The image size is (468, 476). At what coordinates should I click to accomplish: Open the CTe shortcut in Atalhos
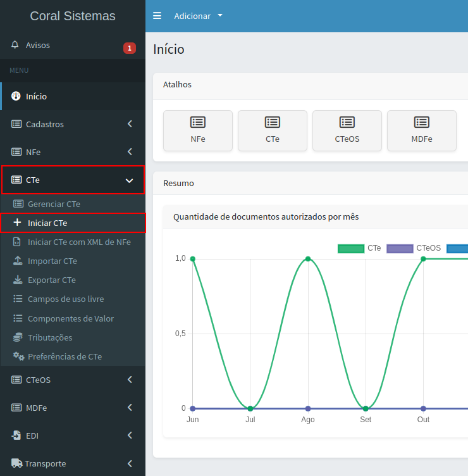click(273, 130)
